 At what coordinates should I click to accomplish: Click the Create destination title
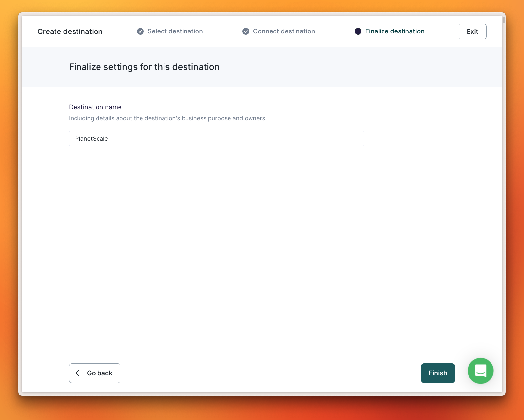click(70, 31)
